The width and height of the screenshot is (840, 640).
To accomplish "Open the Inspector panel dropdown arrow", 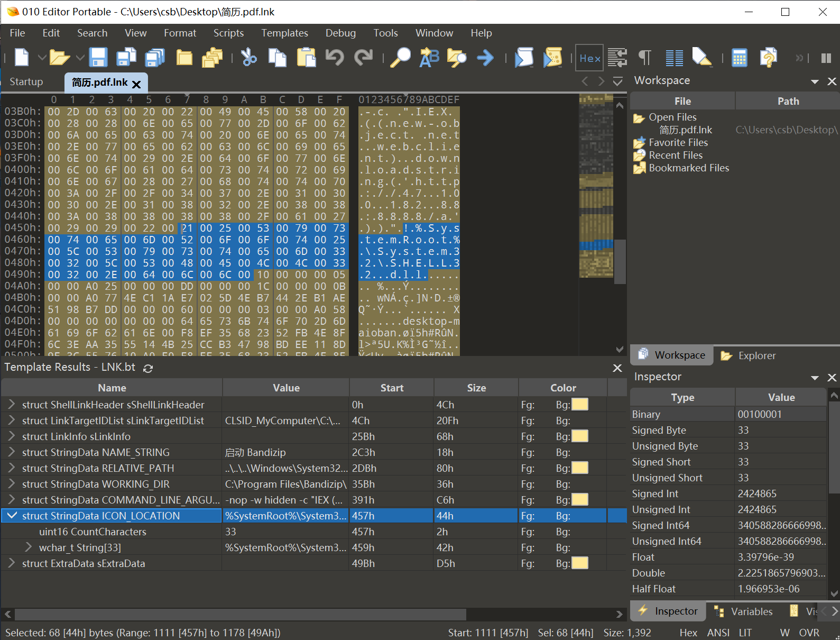I will 815,378.
